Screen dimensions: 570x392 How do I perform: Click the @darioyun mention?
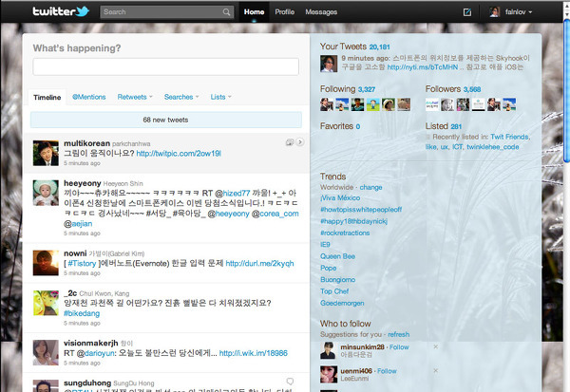[x=95, y=353]
